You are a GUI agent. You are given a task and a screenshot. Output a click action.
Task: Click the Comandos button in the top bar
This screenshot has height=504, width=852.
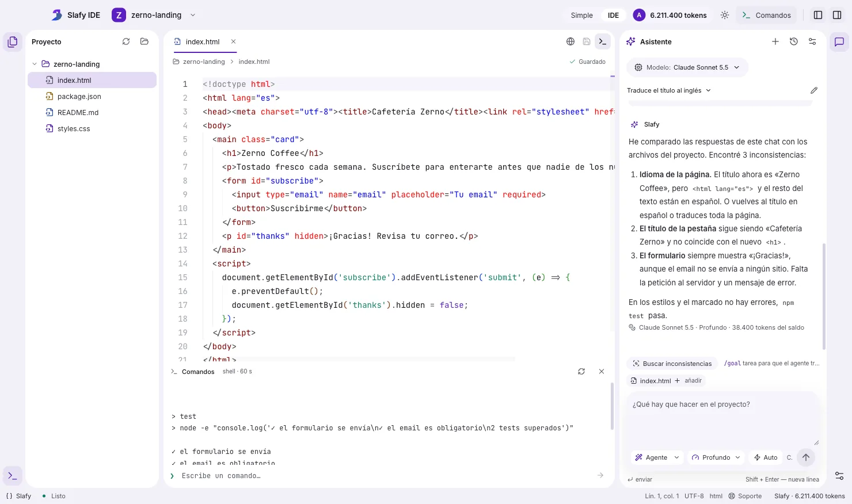[766, 16]
